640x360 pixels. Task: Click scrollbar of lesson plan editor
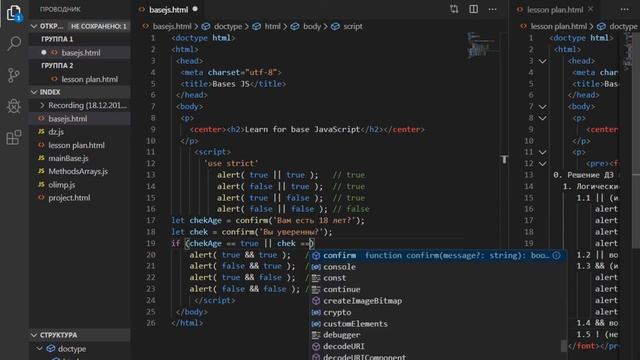pyautogui.click(x=636, y=140)
